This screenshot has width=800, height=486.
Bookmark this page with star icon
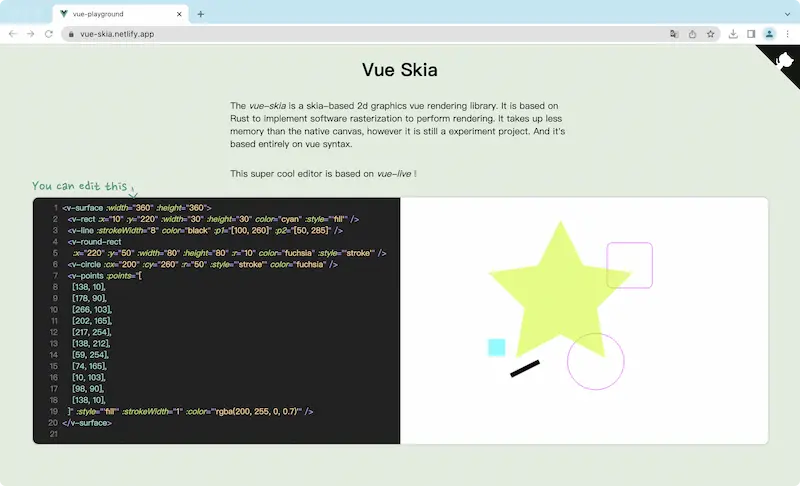pos(711,34)
